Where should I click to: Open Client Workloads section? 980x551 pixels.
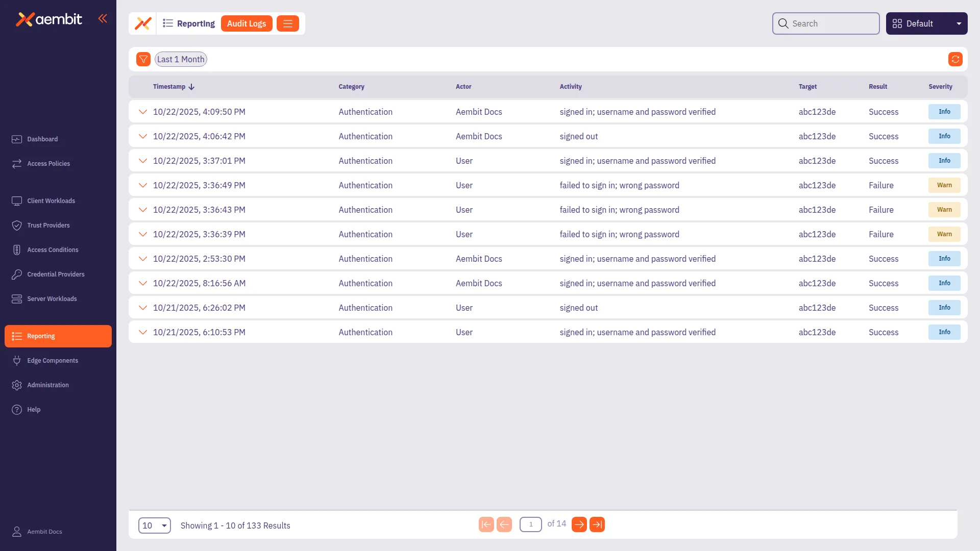(x=51, y=201)
